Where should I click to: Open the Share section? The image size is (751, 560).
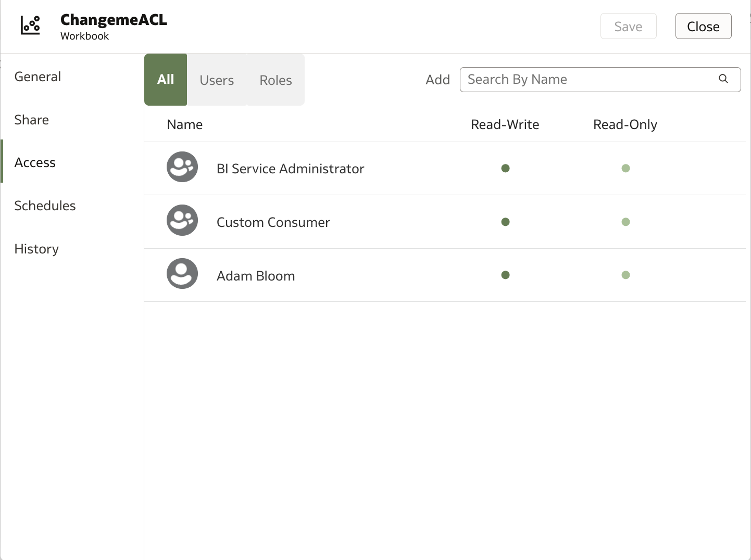coord(31,120)
